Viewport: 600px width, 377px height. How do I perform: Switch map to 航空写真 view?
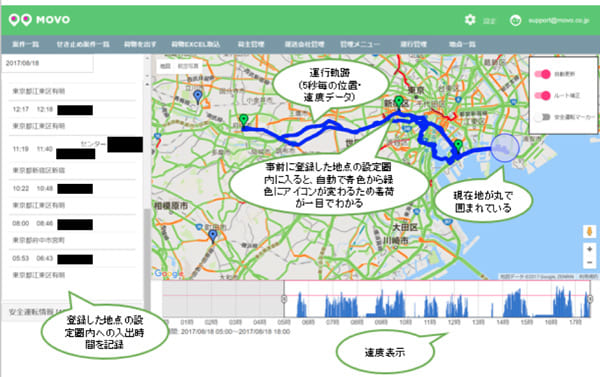pyautogui.click(x=188, y=66)
